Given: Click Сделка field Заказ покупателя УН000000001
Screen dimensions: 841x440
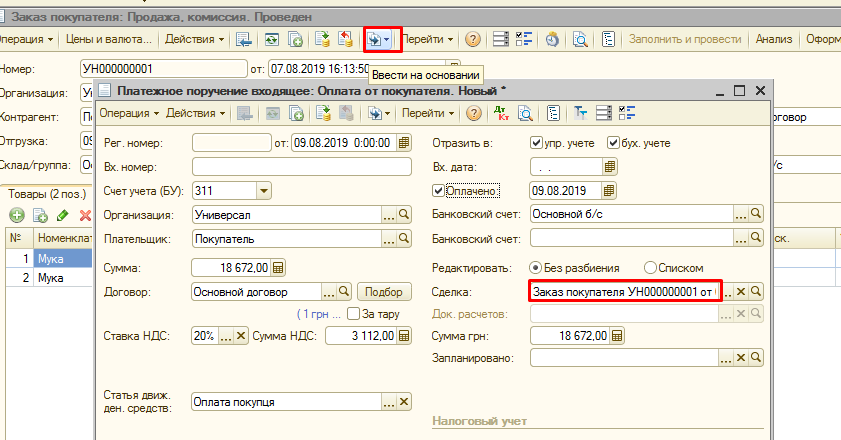Looking at the screenshot, I should [x=625, y=291].
